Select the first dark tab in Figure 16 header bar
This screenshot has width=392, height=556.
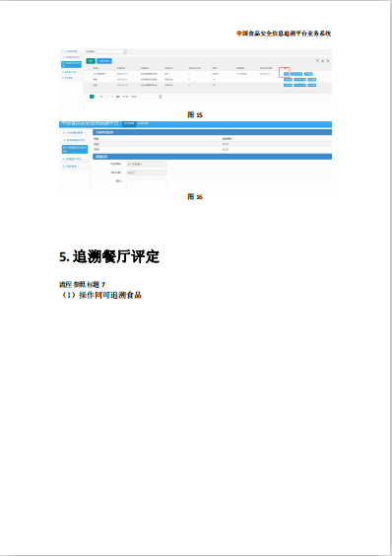[129, 124]
